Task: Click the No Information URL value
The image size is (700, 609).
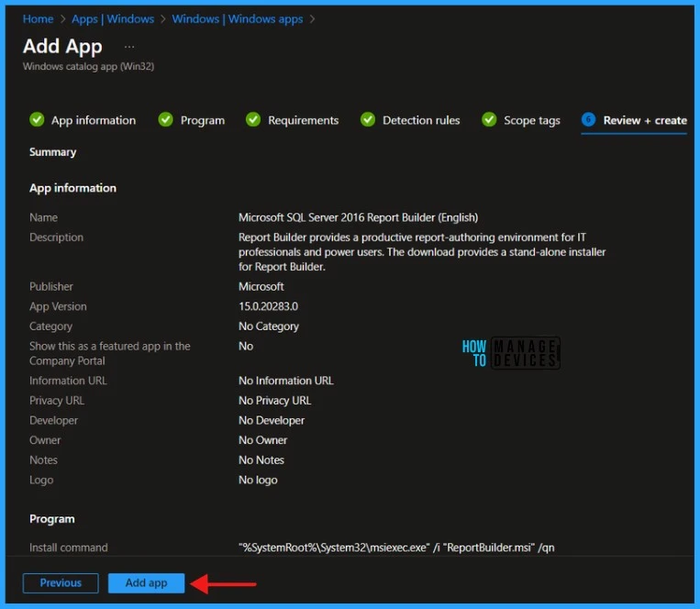Action: coord(285,381)
